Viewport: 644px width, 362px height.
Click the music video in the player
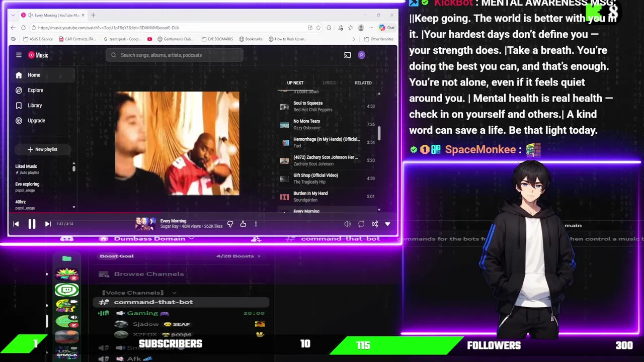point(177,143)
